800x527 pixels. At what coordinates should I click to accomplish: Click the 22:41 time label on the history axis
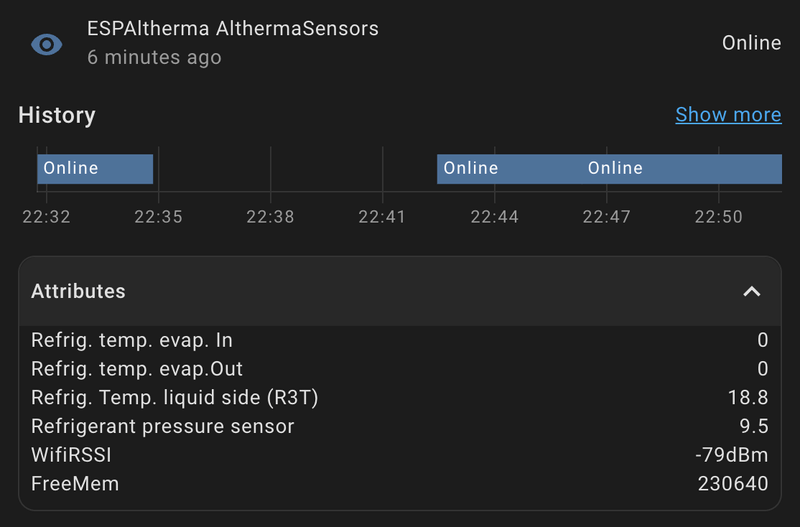tap(382, 216)
